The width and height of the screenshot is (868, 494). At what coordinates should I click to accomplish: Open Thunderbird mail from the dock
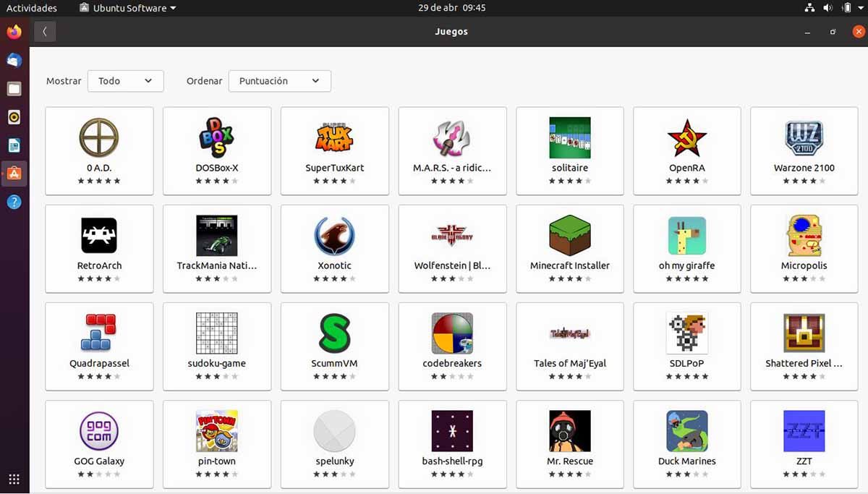pos(14,61)
